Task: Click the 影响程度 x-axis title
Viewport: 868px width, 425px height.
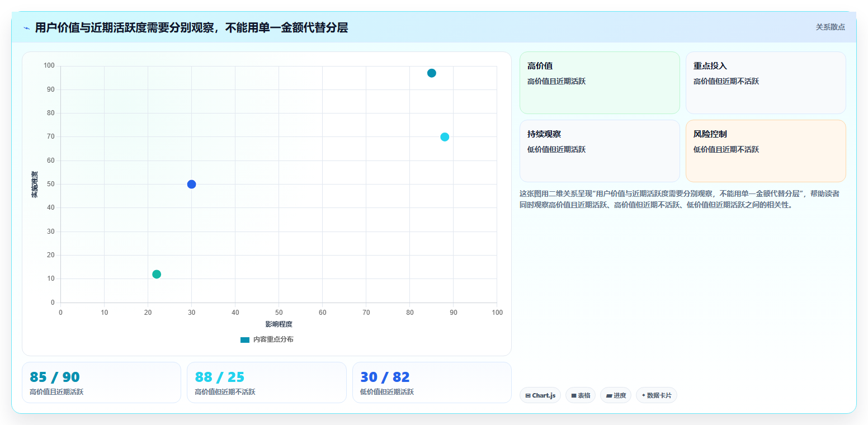Action: (279, 324)
